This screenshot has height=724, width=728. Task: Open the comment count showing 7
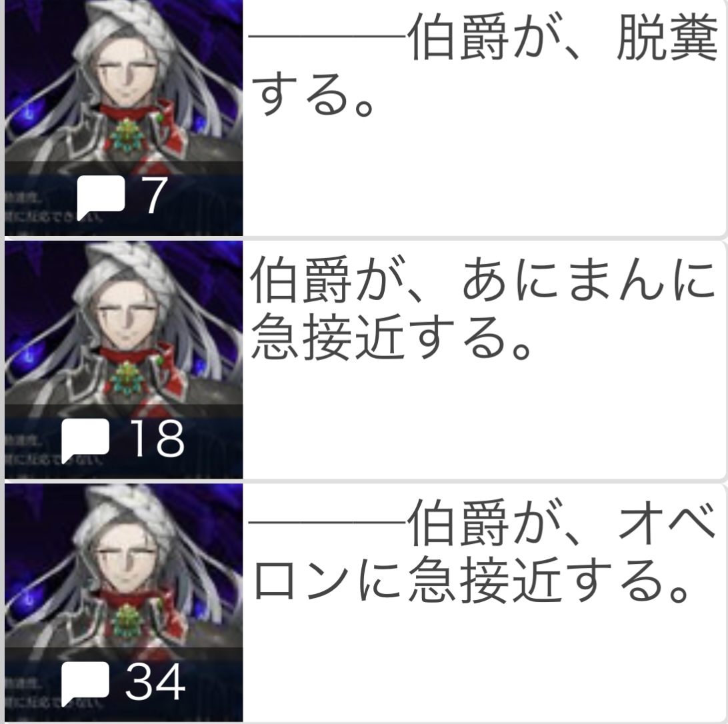pyautogui.click(x=154, y=195)
